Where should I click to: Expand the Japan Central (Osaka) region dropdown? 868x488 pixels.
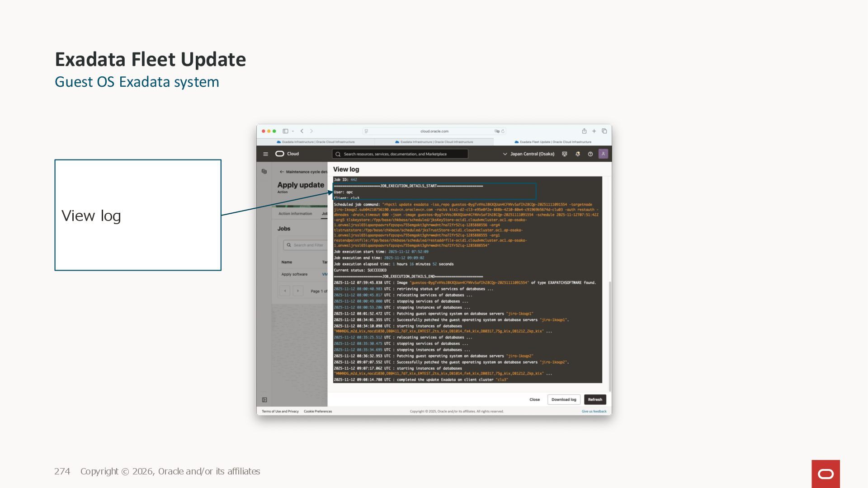pos(528,154)
